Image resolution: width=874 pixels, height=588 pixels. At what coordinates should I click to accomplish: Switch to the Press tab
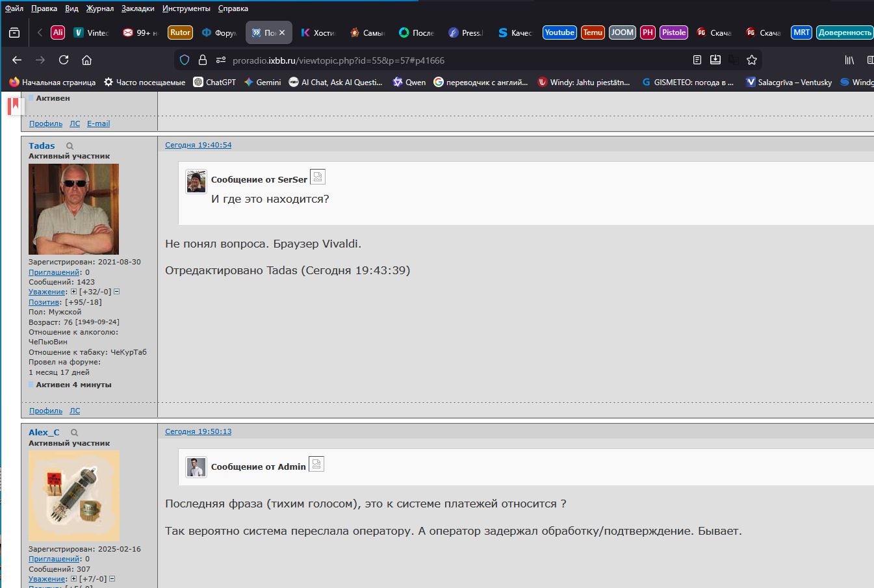point(467,32)
